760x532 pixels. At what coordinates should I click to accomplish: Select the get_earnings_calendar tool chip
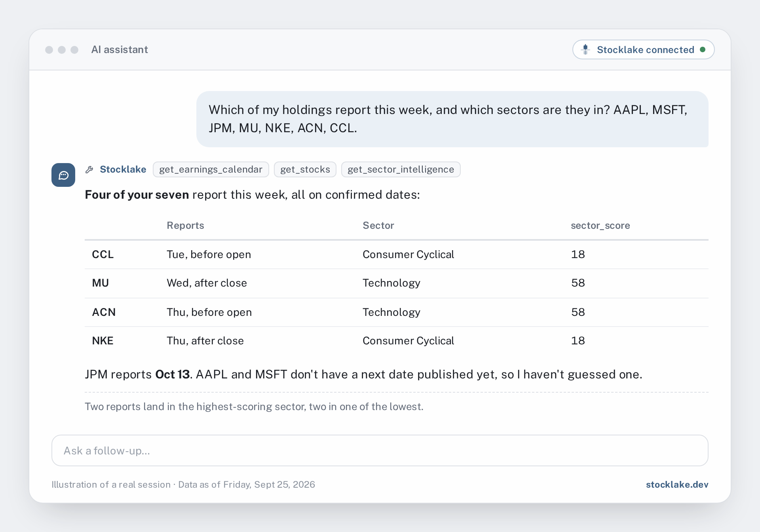tap(211, 169)
